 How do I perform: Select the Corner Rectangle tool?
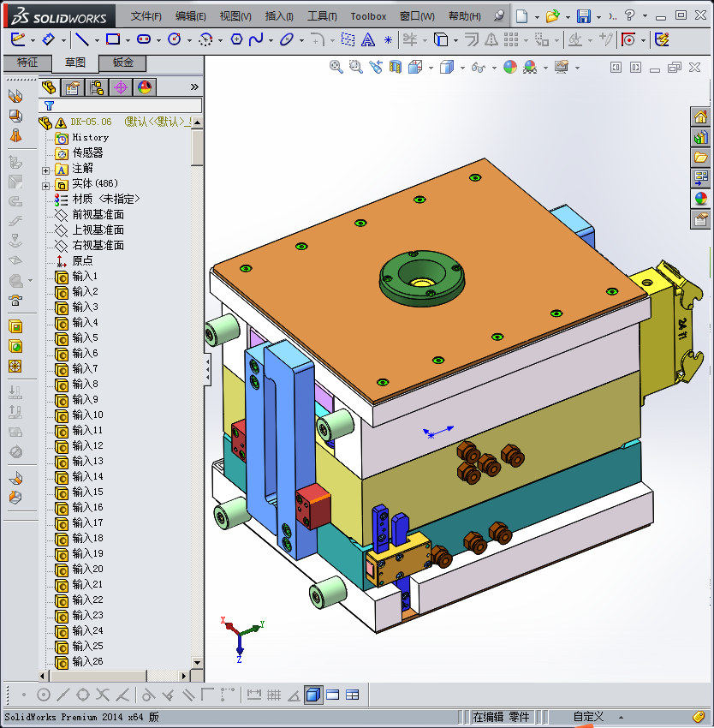(113, 39)
